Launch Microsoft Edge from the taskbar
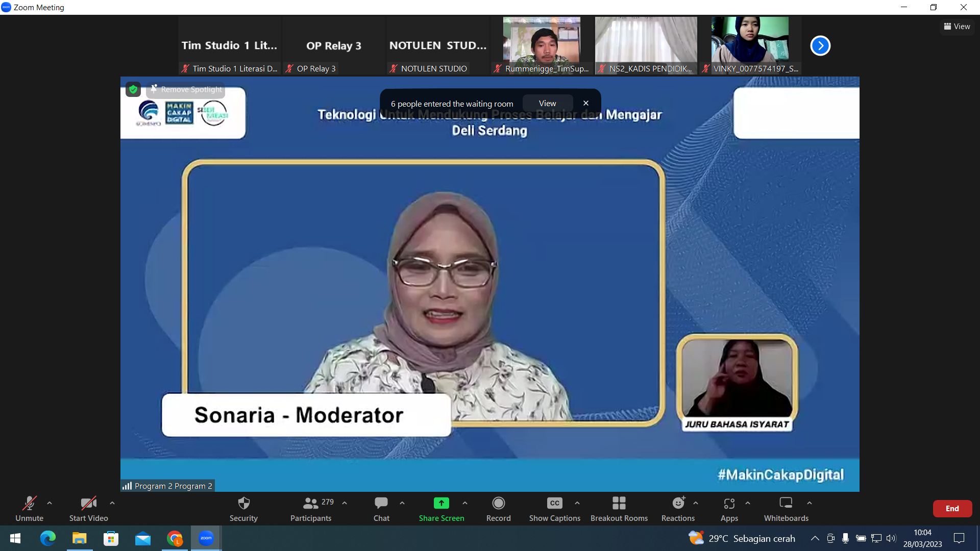Image resolution: width=980 pixels, height=551 pixels. (48, 538)
